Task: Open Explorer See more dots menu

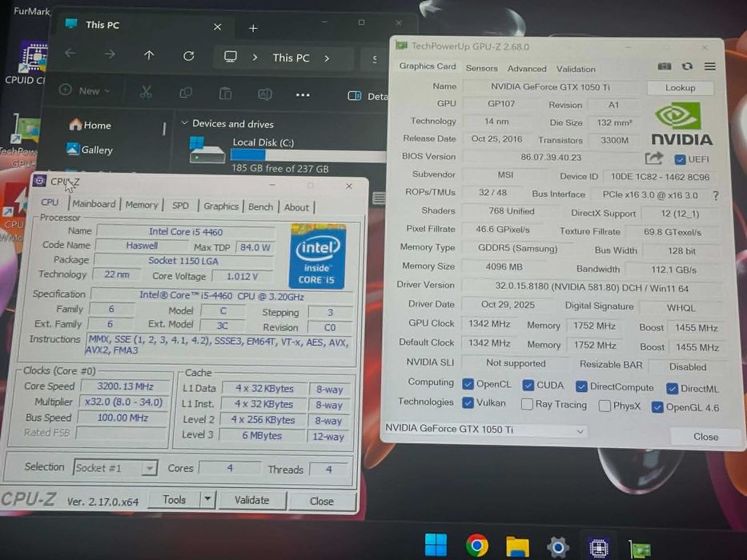Action: pyautogui.click(x=303, y=95)
